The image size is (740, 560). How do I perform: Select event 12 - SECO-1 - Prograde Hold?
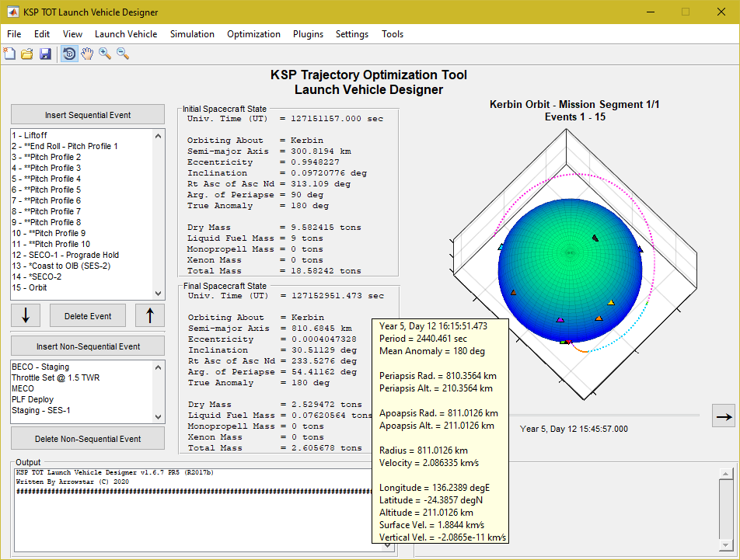pyautogui.click(x=82, y=255)
